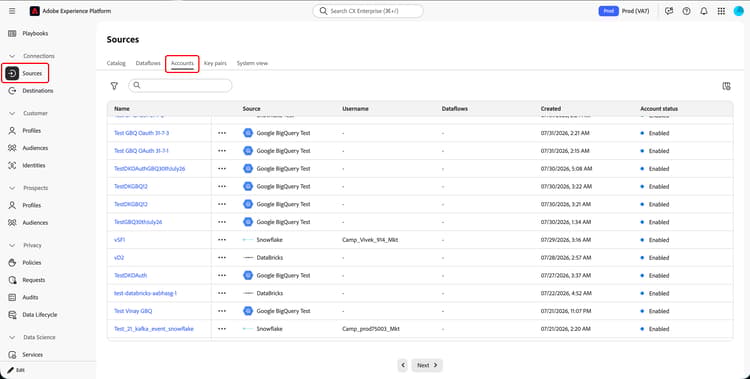Collapse the Data Science section

12,337
